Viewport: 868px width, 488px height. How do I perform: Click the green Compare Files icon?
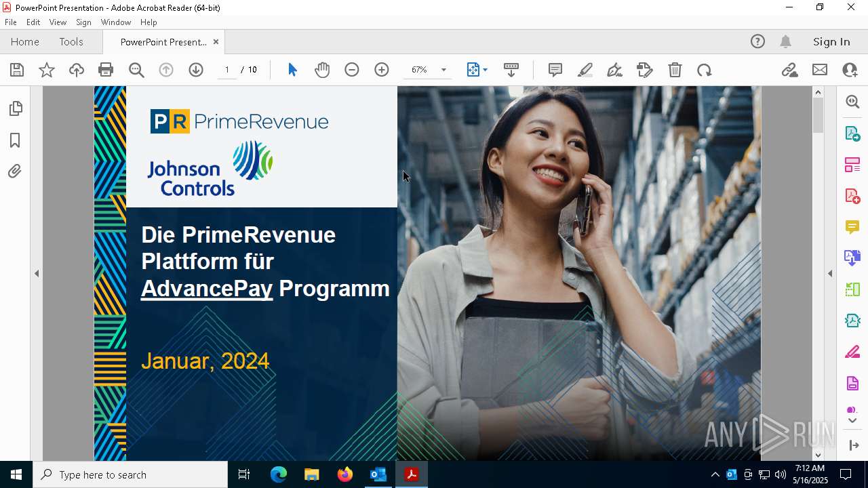[852, 289]
